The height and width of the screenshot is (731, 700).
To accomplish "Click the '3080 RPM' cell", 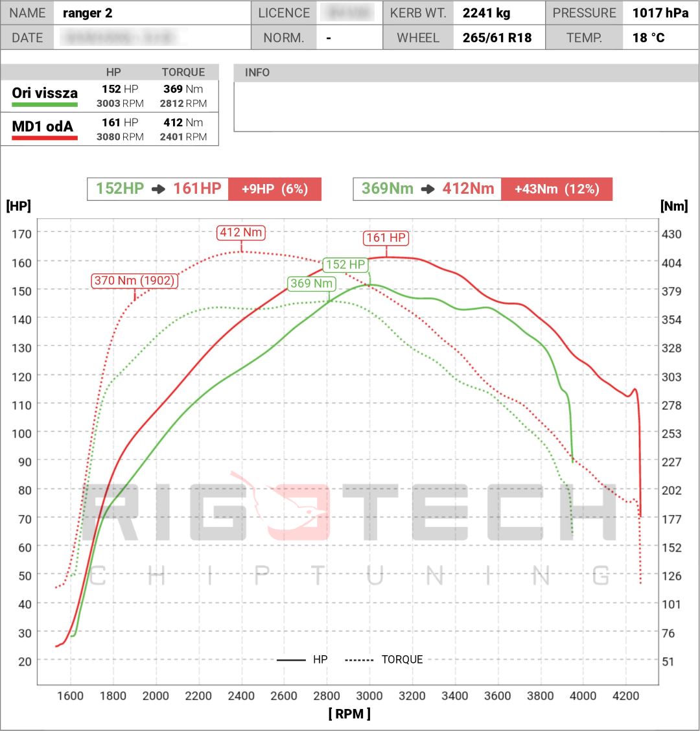I will [120, 137].
